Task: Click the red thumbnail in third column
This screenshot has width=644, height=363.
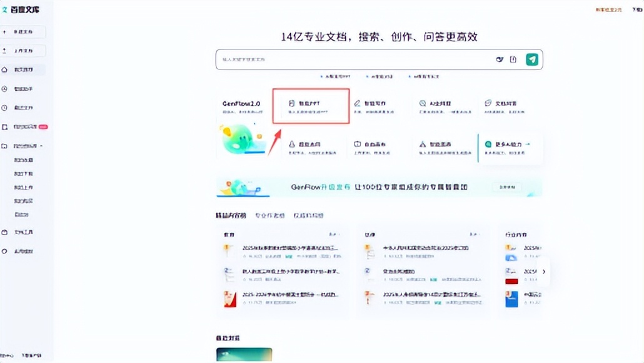Action: (x=511, y=281)
